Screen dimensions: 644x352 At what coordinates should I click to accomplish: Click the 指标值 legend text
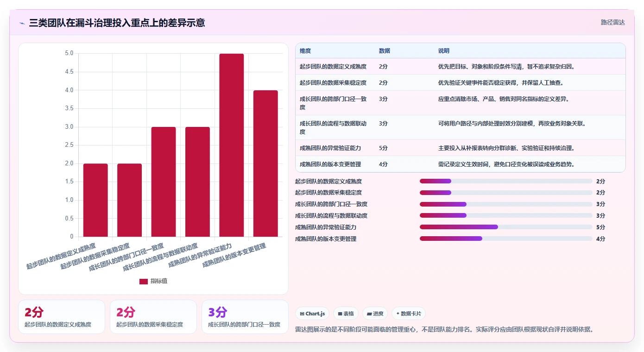coord(159,281)
